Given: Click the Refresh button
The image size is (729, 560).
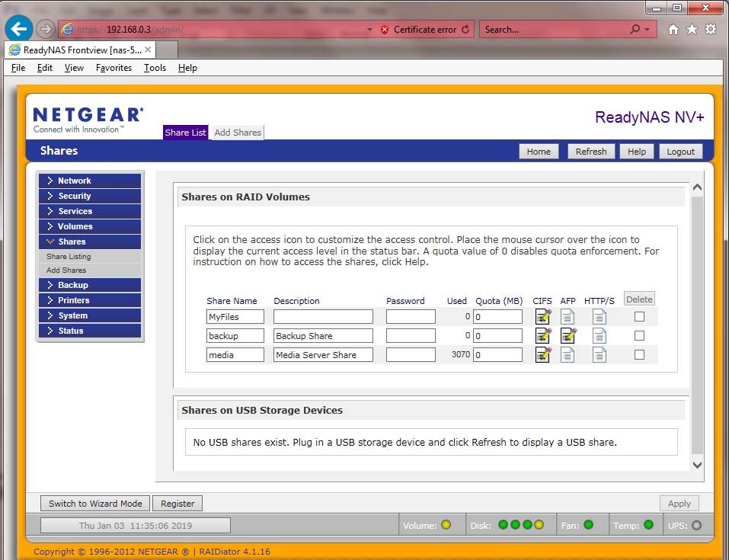Looking at the screenshot, I should (x=590, y=152).
